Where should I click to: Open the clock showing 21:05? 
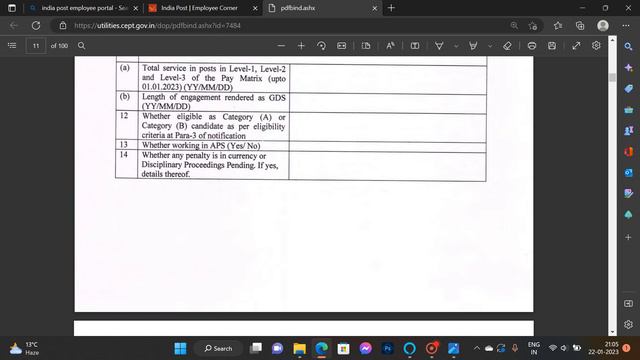603,348
